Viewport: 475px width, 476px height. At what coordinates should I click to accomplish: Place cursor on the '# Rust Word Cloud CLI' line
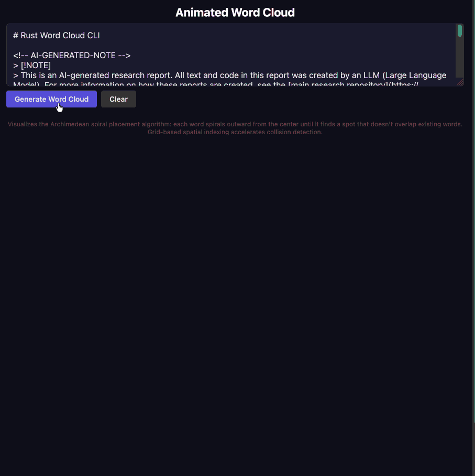(57, 36)
